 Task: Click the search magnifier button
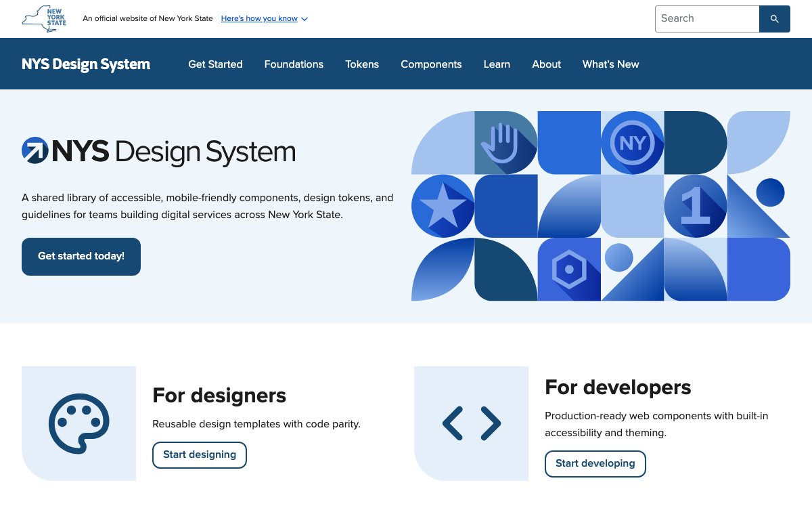point(775,19)
